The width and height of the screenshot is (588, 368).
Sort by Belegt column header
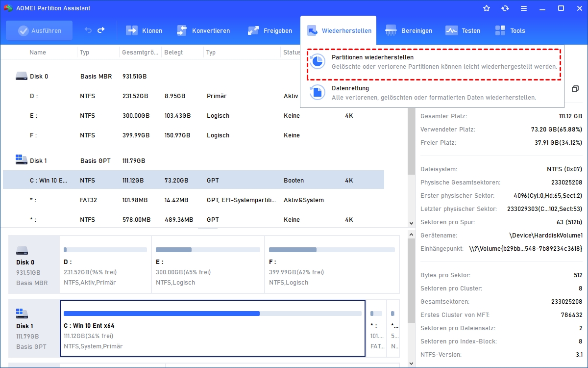tap(173, 52)
